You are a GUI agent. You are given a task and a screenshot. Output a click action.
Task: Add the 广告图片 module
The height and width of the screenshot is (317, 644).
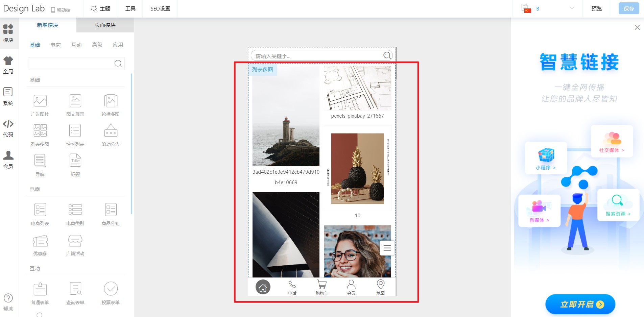pyautogui.click(x=40, y=105)
